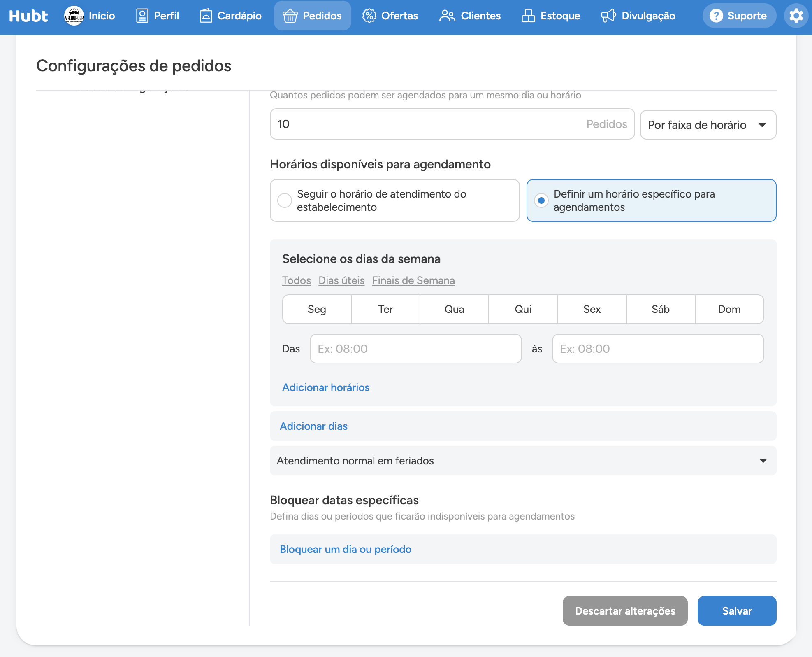Select 'Definir um horário específico' radio

coord(541,200)
